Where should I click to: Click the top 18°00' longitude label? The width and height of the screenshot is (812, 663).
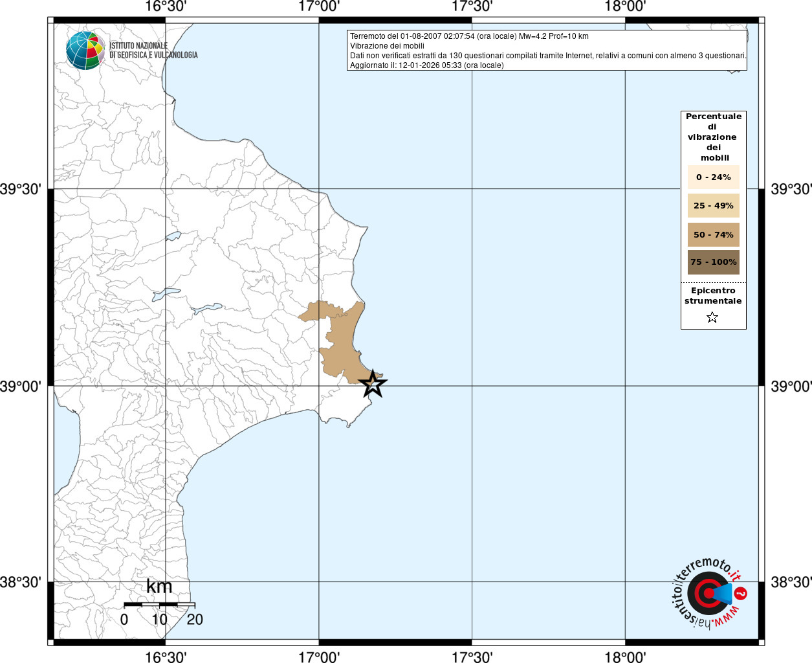[x=625, y=7]
